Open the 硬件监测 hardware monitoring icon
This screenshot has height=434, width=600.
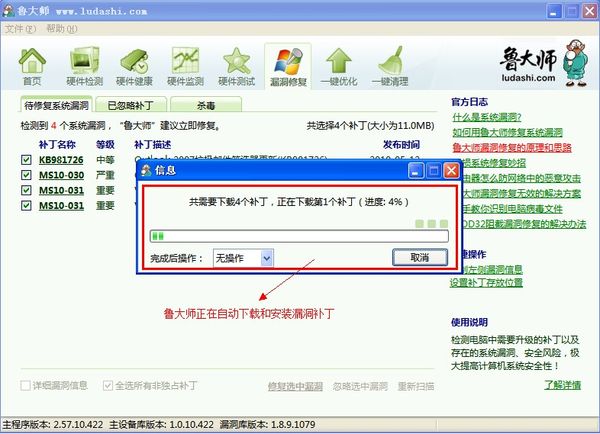click(185, 67)
